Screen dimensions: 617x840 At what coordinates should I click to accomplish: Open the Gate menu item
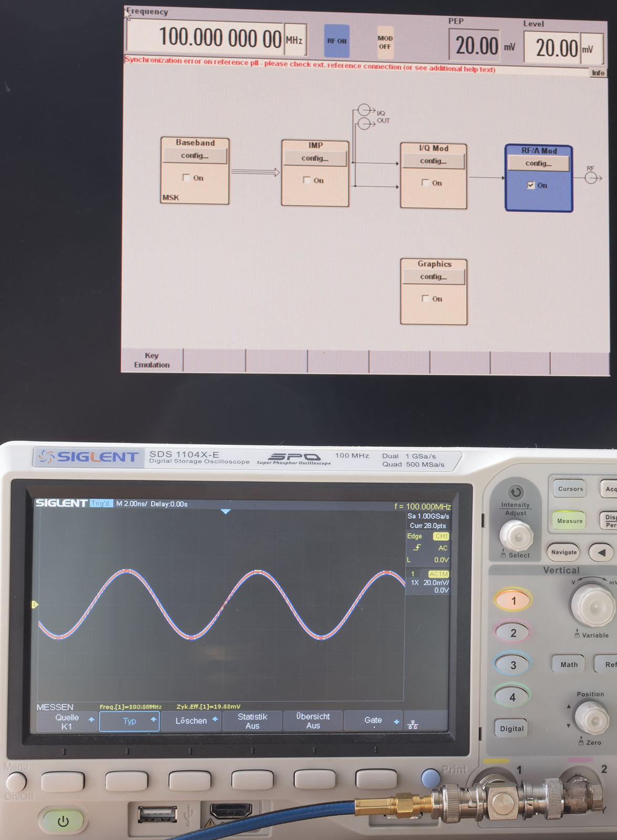click(374, 720)
